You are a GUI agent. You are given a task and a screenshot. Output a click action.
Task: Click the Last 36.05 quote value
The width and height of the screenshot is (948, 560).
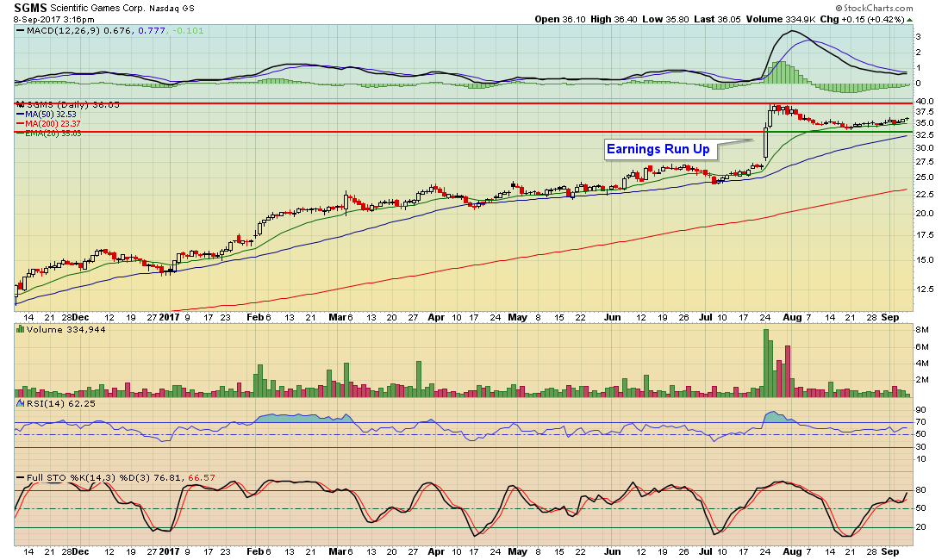[x=717, y=19]
